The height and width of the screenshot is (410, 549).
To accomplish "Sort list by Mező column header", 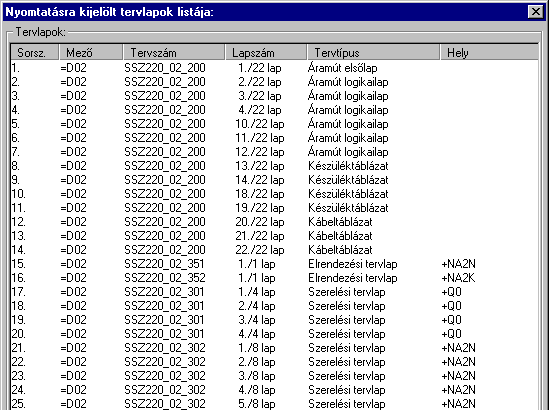I will point(91,53).
